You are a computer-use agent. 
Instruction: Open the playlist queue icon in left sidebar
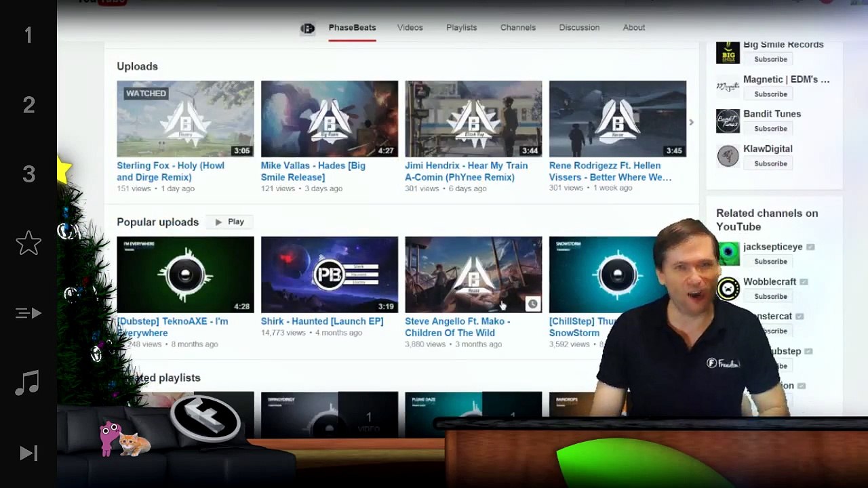pos(28,313)
